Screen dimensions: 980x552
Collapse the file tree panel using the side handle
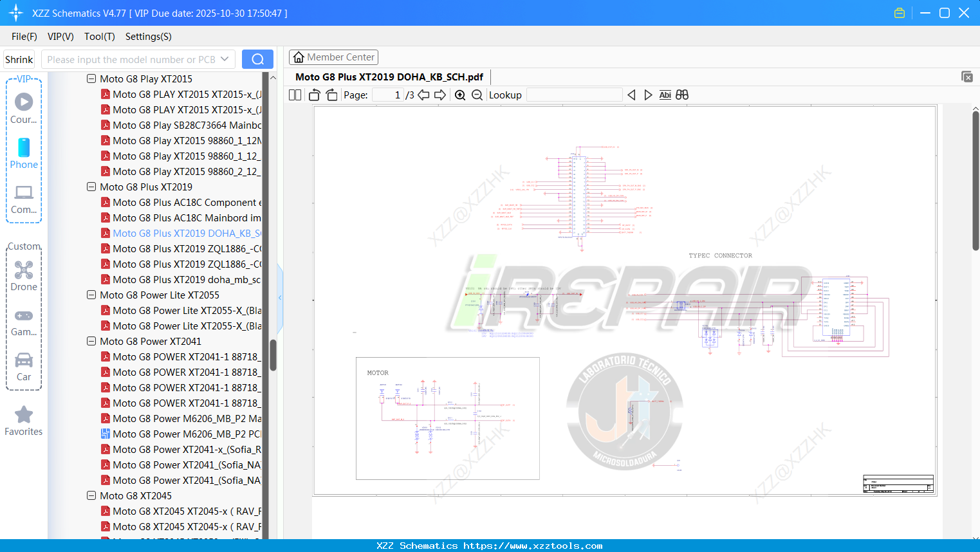click(x=280, y=297)
